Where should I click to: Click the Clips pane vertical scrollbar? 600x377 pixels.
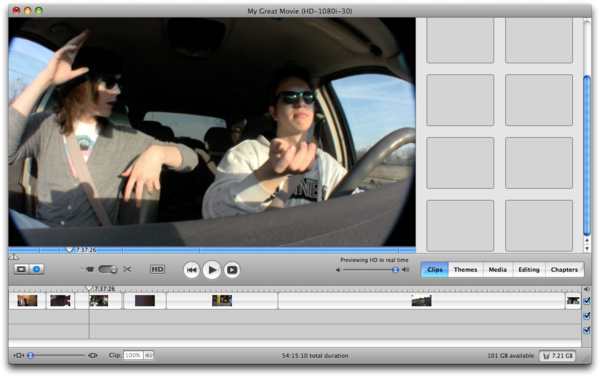[587, 155]
